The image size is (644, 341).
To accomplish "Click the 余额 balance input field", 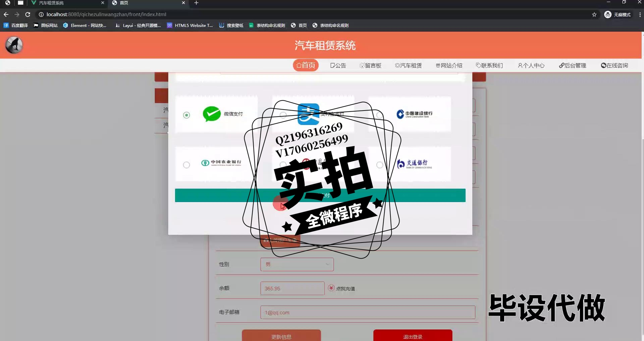I will click(292, 288).
